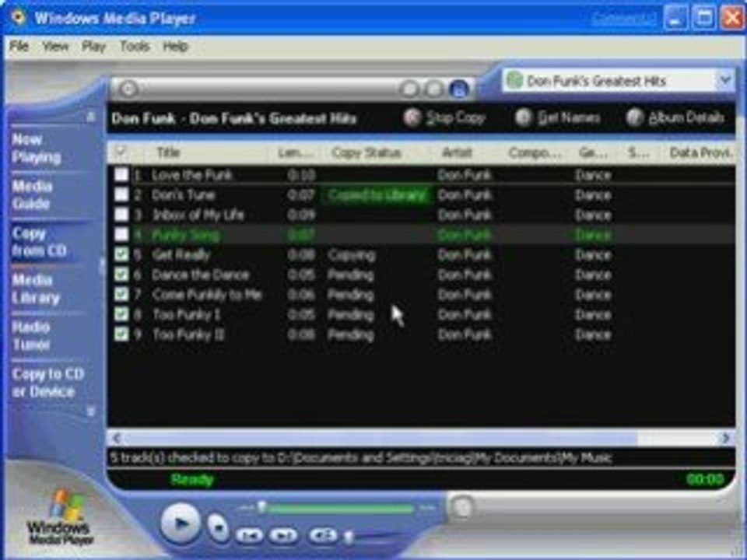Uncheck the Too Funky II checkbox
747x560 pixels.
pos(121,334)
